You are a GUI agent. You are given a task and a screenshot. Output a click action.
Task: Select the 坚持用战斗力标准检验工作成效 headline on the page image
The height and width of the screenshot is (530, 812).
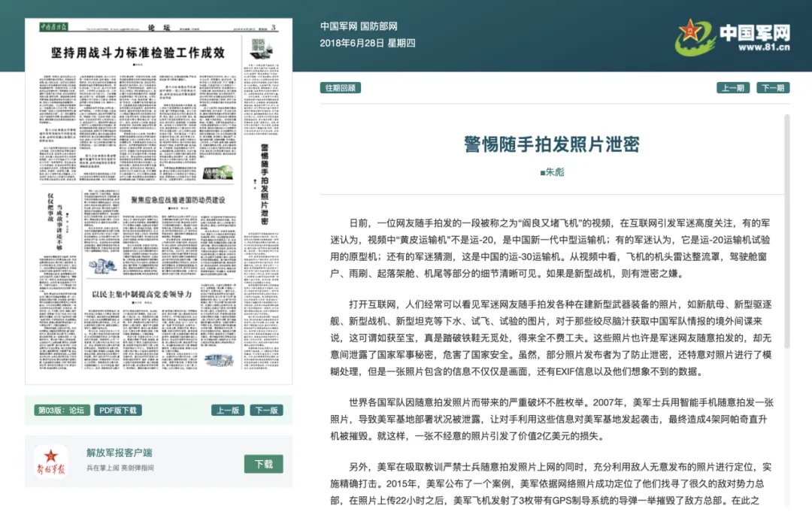pos(138,53)
